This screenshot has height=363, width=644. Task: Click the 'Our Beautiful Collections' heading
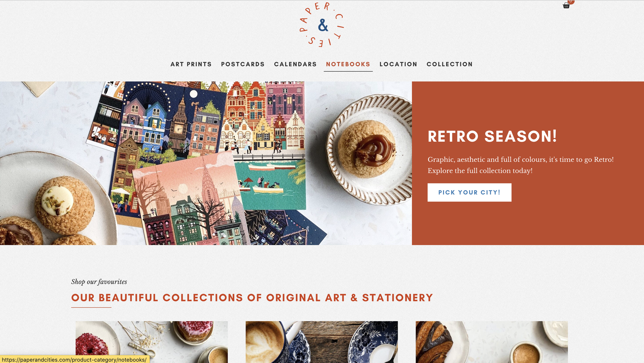tap(252, 298)
